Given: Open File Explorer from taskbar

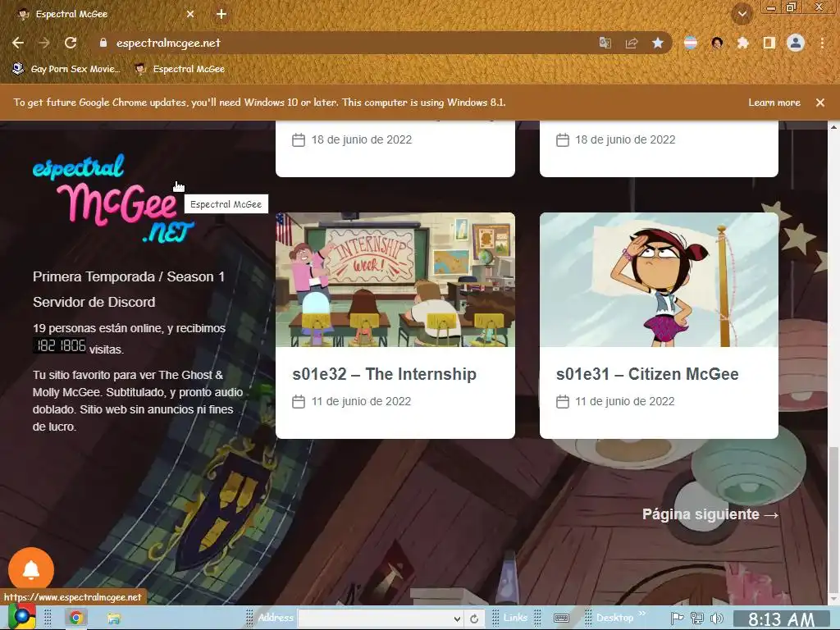Looking at the screenshot, I should (x=113, y=619).
